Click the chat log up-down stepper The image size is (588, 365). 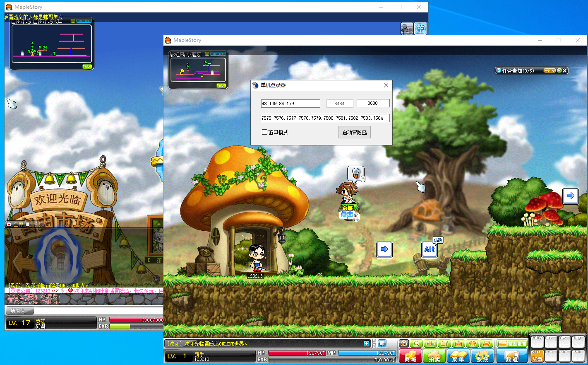(374, 343)
